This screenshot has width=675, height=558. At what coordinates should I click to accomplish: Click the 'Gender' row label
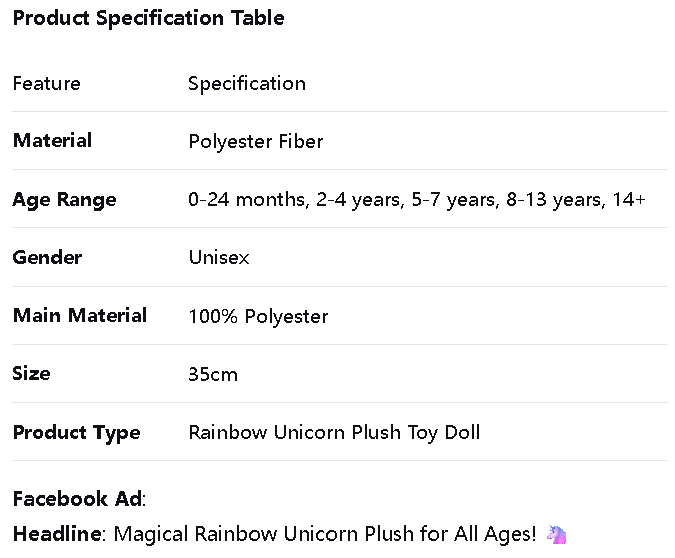pos(47,257)
